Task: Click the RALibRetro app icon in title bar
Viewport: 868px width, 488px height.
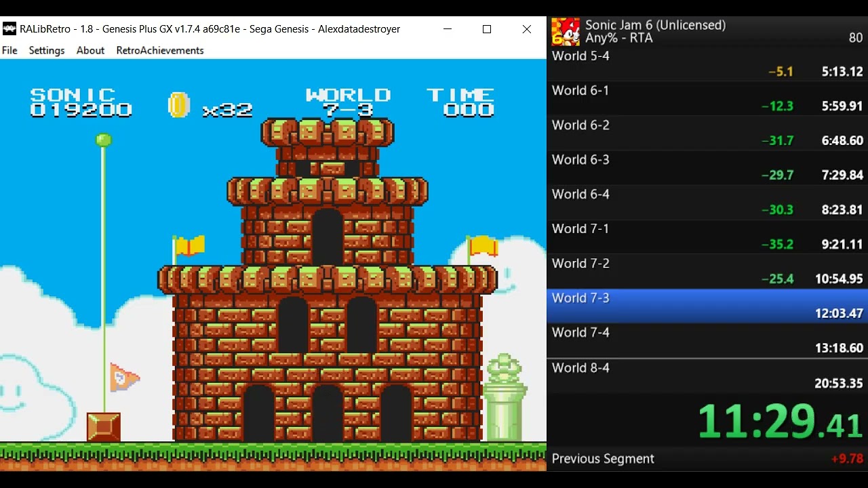Action: [x=9, y=29]
